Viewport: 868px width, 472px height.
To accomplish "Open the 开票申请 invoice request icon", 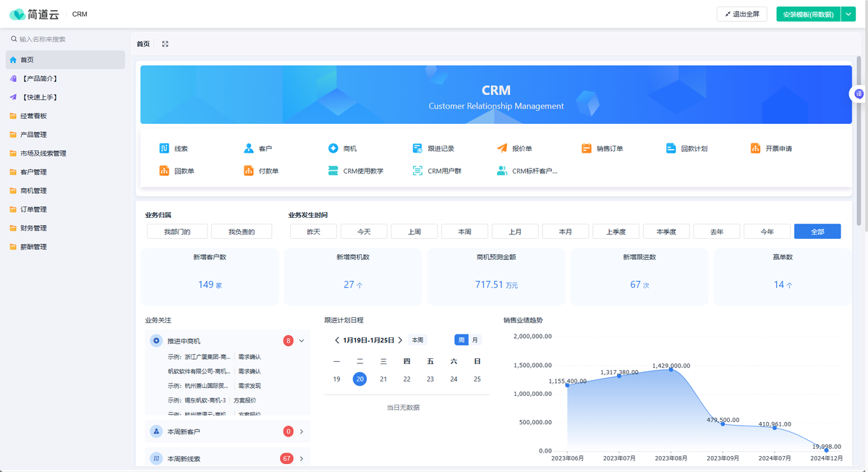I will tap(756, 148).
